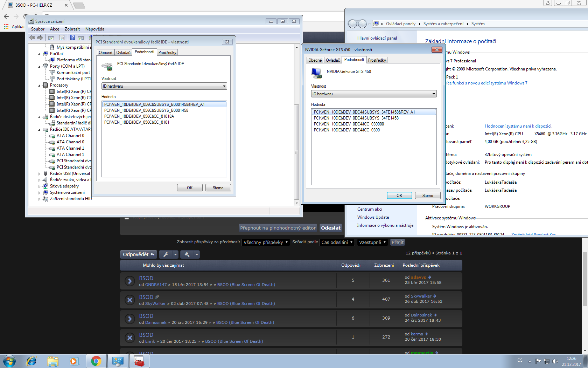588x368 pixels.
Task: Click the tools wrench icon in forum topic toolbar
Action: pyautogui.click(x=166, y=254)
